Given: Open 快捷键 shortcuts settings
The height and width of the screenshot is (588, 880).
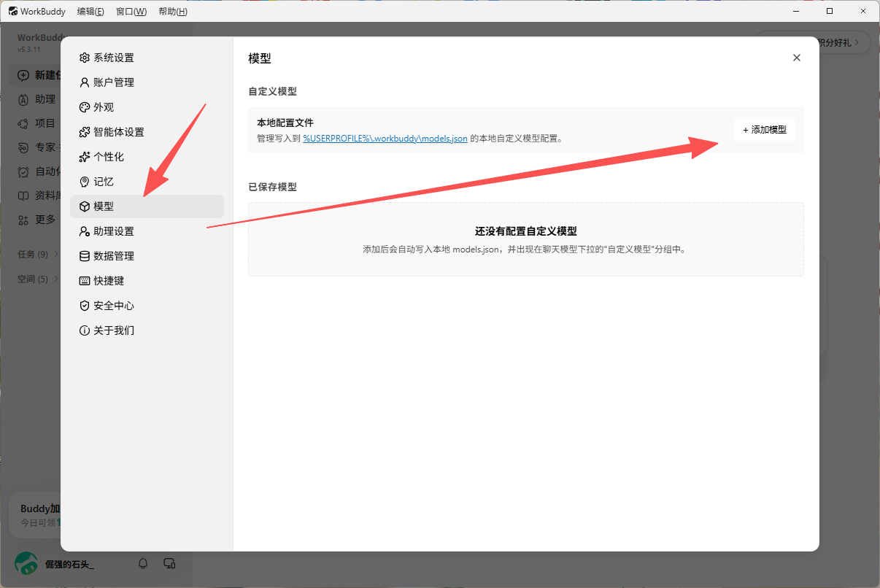Looking at the screenshot, I should click(x=147, y=281).
